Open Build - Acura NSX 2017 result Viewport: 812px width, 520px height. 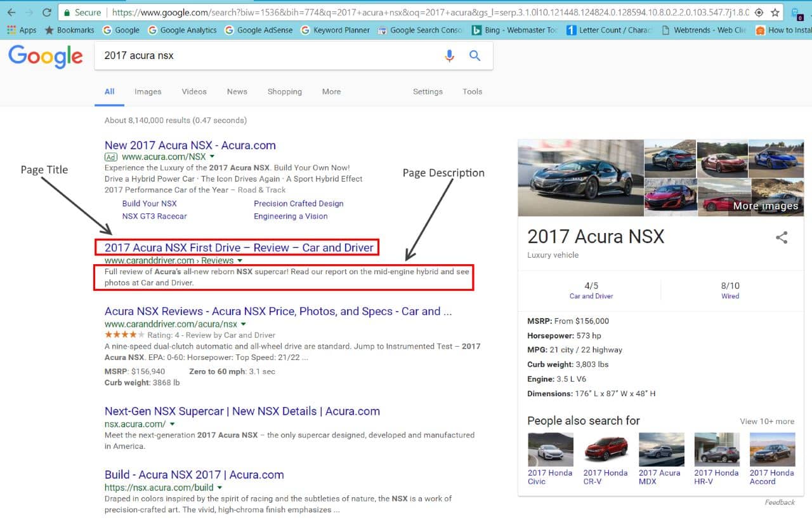194,474
